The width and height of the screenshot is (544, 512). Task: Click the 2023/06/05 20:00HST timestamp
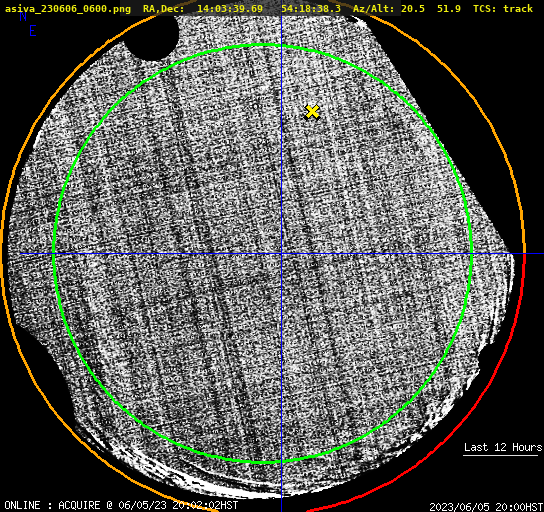pos(486,506)
